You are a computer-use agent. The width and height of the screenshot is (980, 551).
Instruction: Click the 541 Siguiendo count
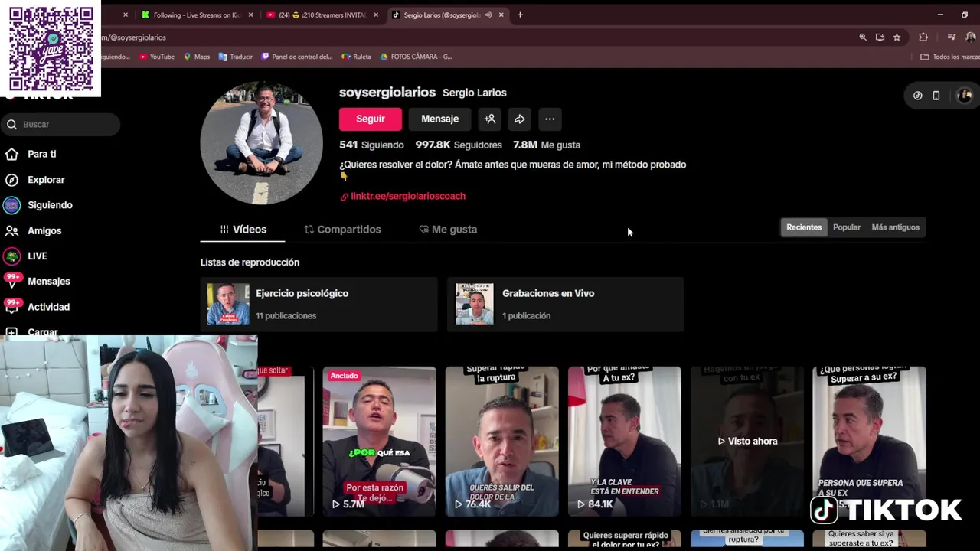pyautogui.click(x=371, y=145)
